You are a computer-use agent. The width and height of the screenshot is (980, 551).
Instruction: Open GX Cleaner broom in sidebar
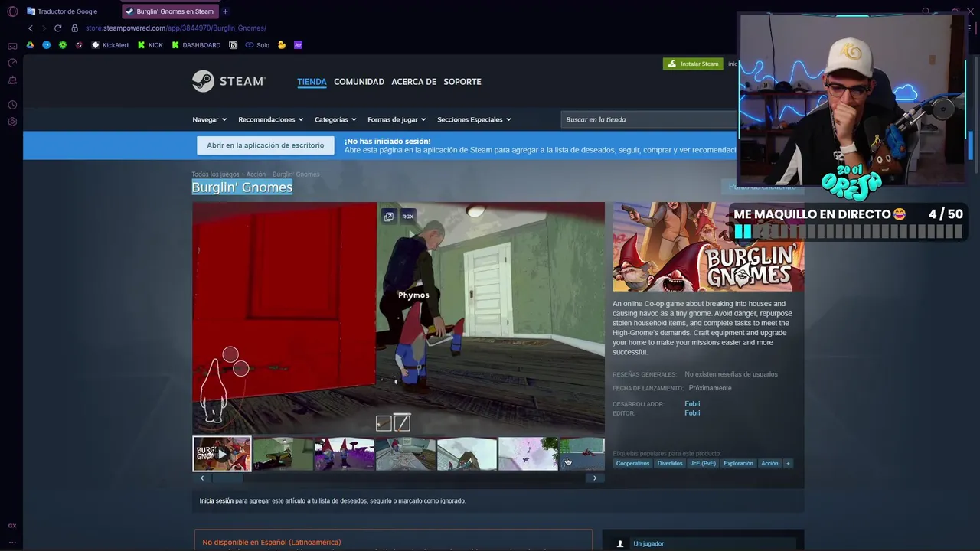click(12, 80)
